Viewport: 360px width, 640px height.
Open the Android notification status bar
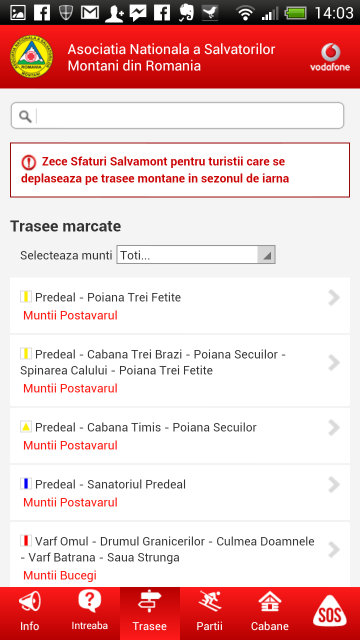(180, 12)
